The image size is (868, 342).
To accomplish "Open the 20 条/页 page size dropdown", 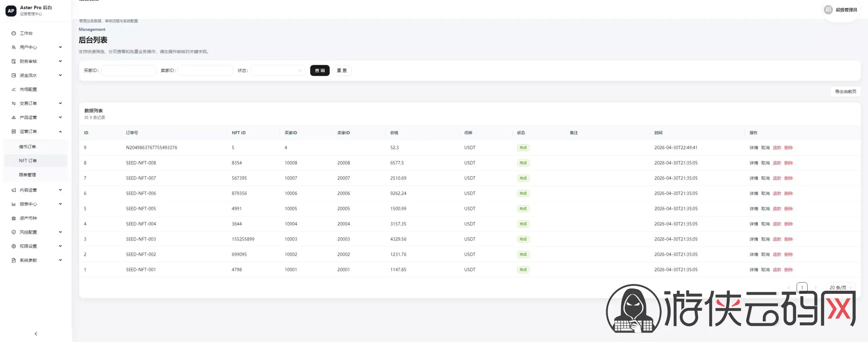I will (840, 288).
